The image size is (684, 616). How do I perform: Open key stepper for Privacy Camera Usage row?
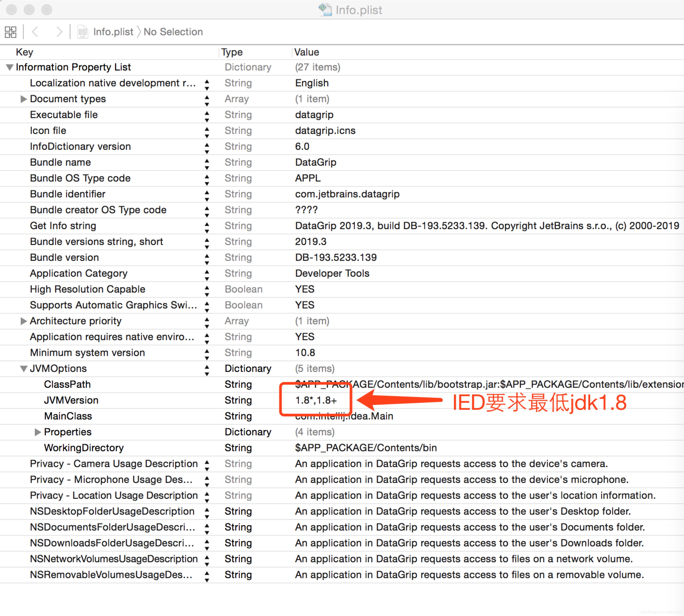point(207,466)
